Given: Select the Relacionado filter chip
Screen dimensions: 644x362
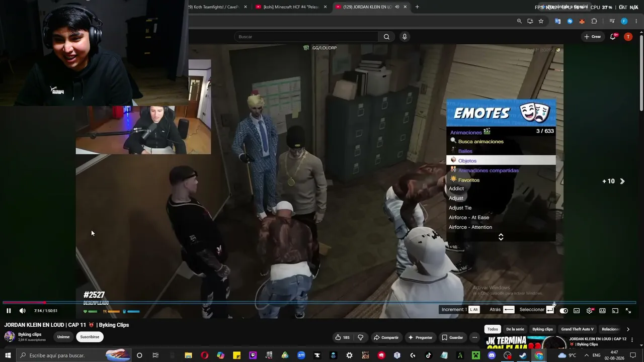Looking at the screenshot, I should click(x=611, y=329).
